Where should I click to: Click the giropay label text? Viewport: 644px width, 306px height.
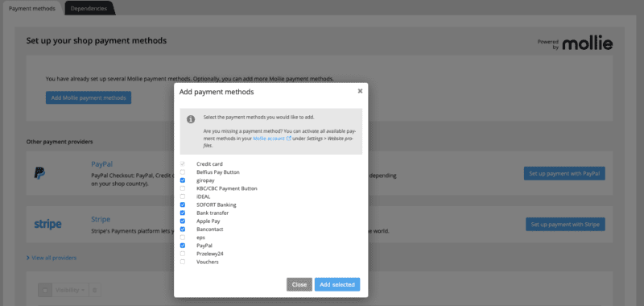pyautogui.click(x=205, y=180)
